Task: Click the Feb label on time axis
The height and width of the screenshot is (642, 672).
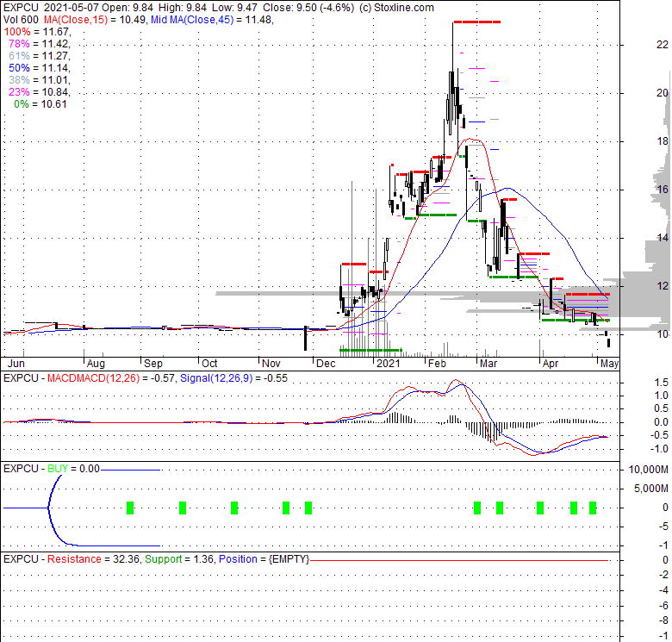Action: pyautogui.click(x=437, y=364)
